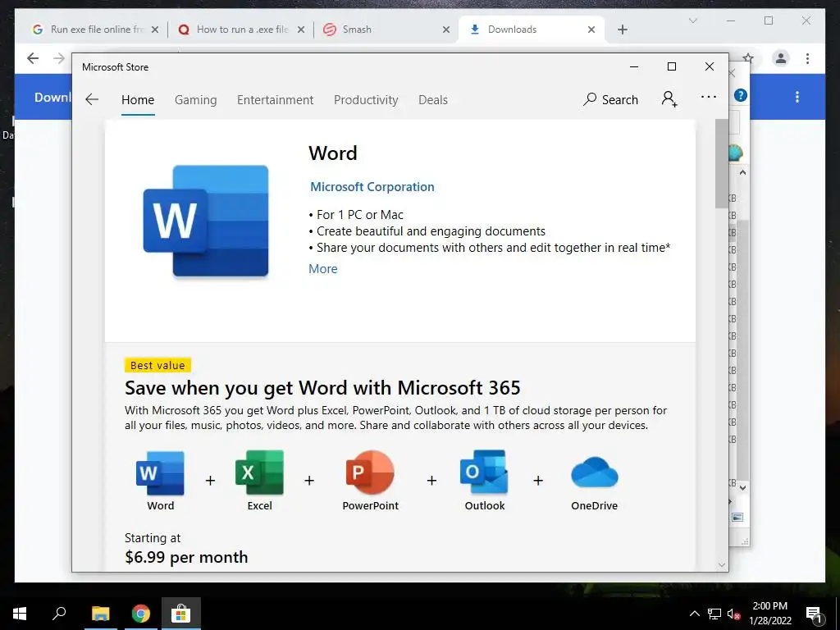Select the Excel icon in the bundle row
This screenshot has width=840, height=630.
pyautogui.click(x=259, y=472)
